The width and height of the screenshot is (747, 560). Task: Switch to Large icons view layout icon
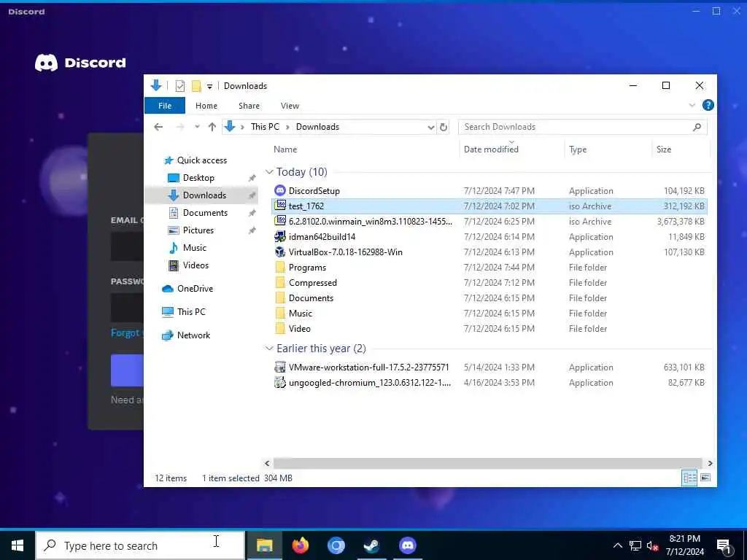pos(705,478)
